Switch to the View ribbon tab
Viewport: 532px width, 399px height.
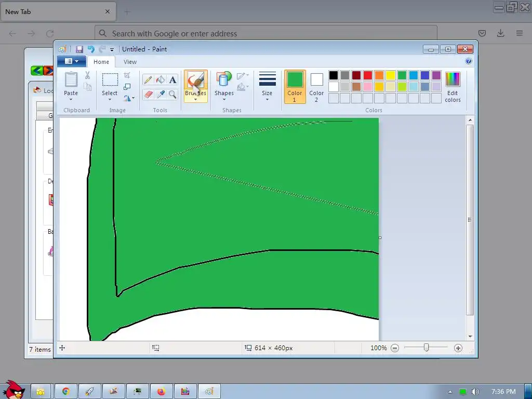[x=130, y=62]
